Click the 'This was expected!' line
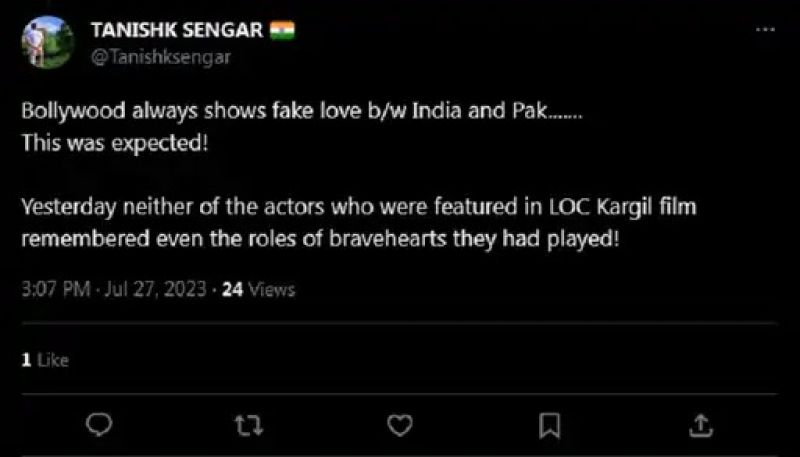800x457 pixels. [115, 142]
